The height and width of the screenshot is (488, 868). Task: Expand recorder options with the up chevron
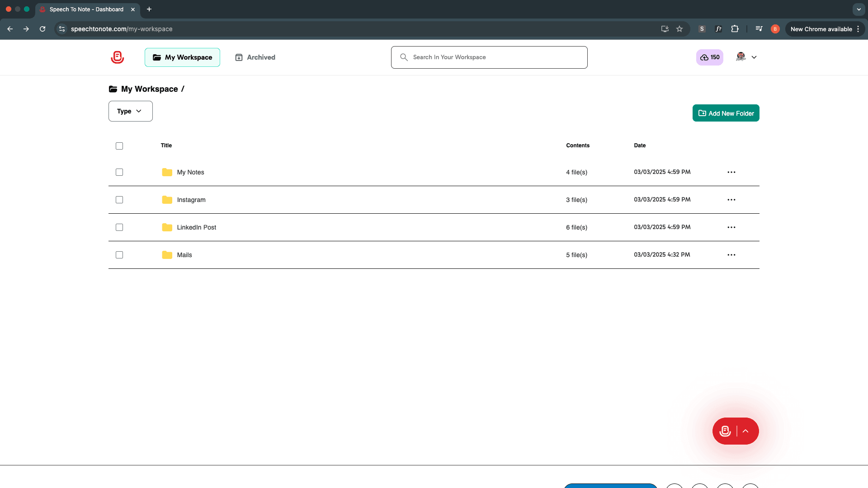click(745, 431)
